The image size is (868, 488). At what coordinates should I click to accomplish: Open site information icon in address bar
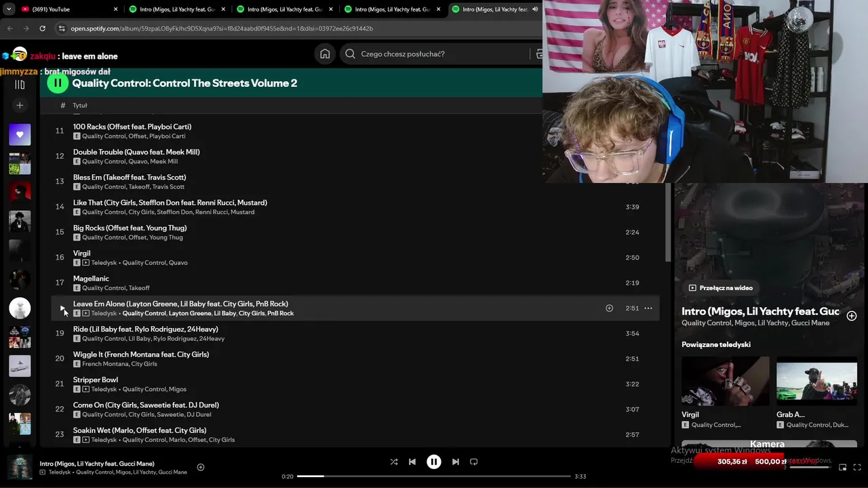click(62, 28)
